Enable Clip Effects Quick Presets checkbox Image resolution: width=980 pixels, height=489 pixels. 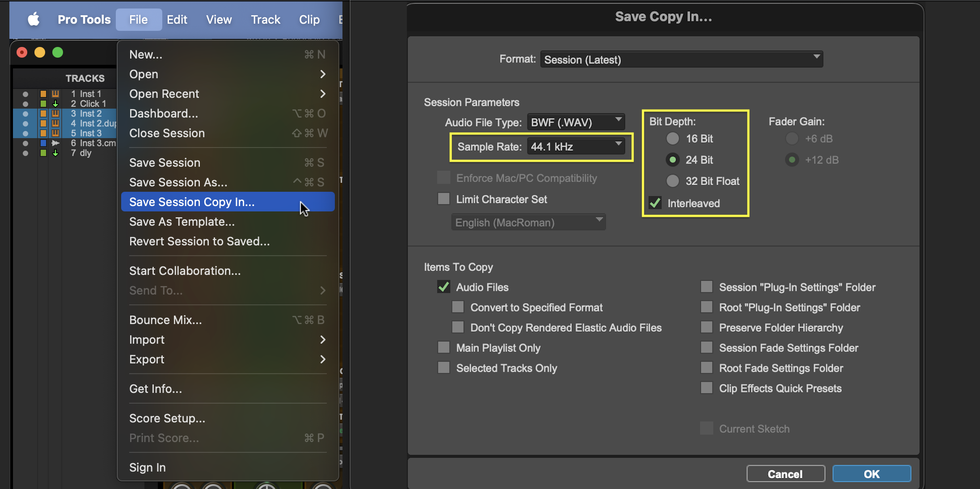pos(706,388)
